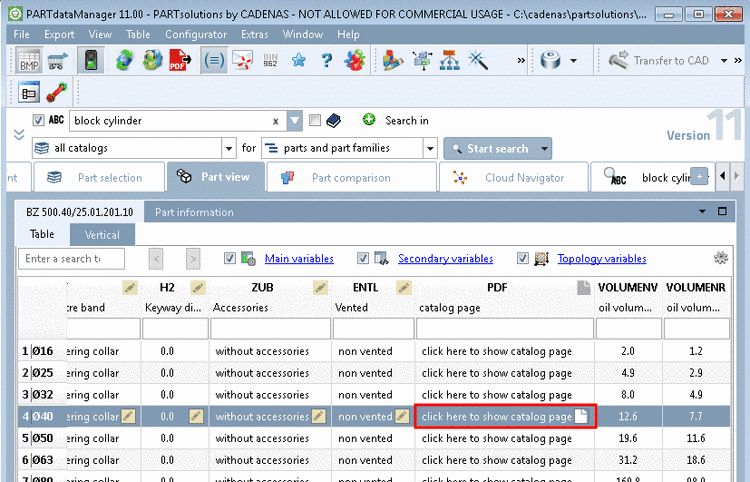Click the gray cylinder part icon
The width and height of the screenshot is (750, 482).
point(551,61)
